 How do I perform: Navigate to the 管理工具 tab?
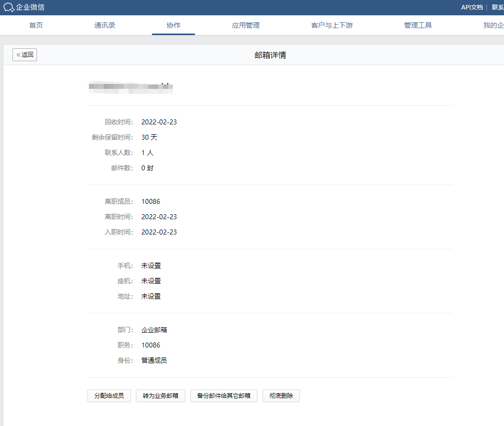(418, 26)
